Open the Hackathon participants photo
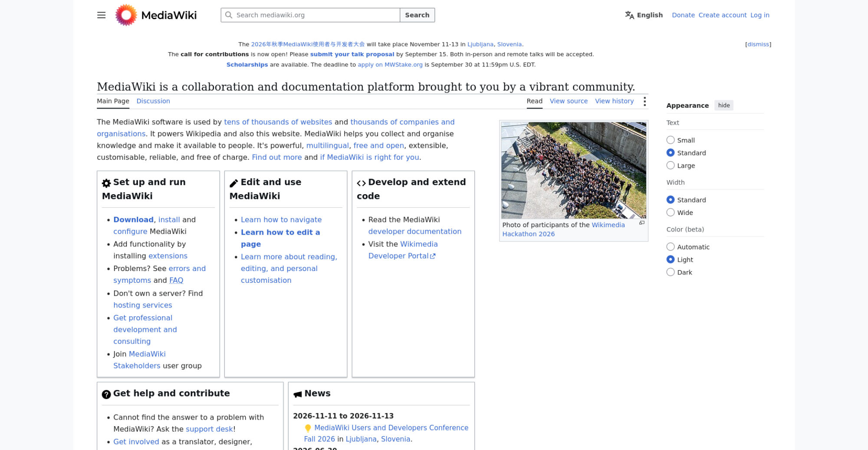Image resolution: width=868 pixels, height=450 pixels. (x=574, y=170)
